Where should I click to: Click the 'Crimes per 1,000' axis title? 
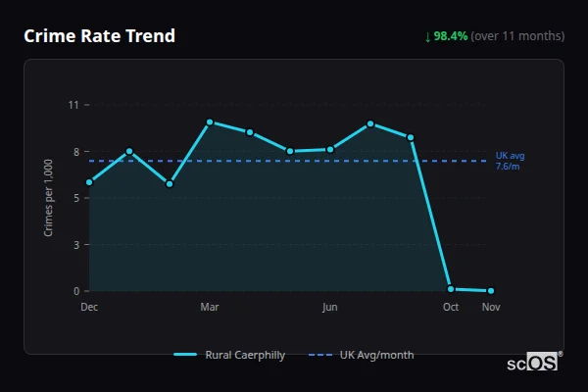coord(48,197)
